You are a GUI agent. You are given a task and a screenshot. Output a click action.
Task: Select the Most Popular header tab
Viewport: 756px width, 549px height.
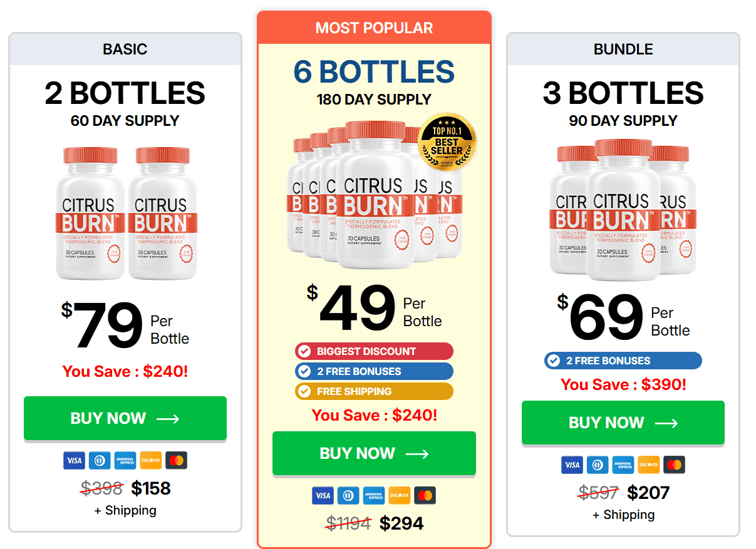pos(374,28)
